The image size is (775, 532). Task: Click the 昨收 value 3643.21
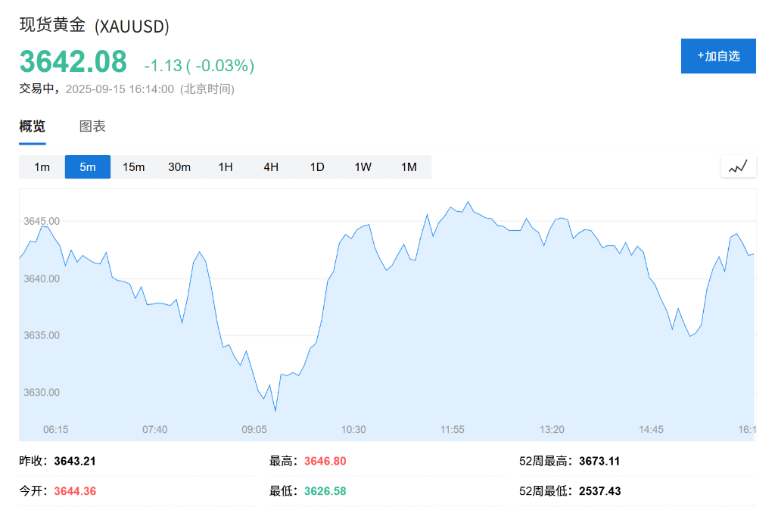point(75,461)
